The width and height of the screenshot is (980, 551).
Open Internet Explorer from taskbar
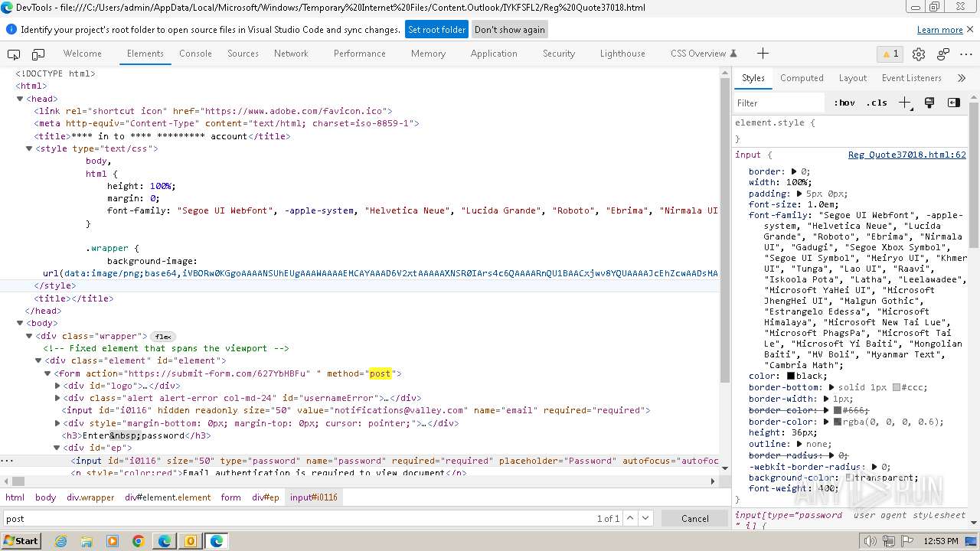(60, 541)
